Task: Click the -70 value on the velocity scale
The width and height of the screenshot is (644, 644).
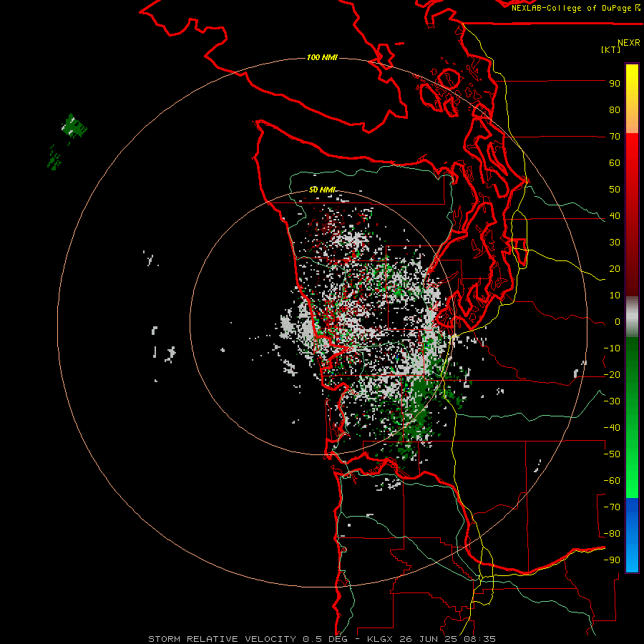Action: click(612, 507)
